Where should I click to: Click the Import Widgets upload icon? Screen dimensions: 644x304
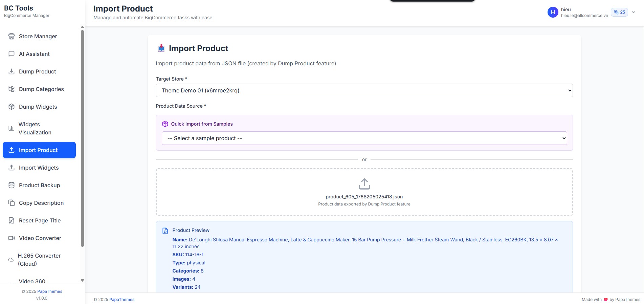tap(12, 168)
